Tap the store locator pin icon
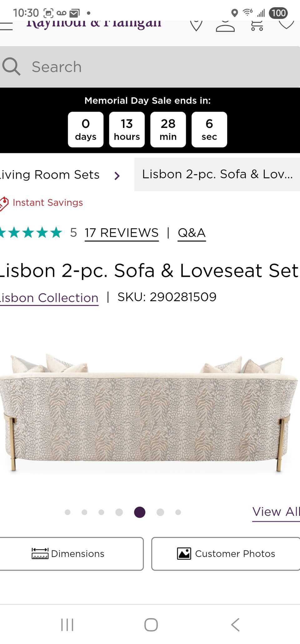Viewport: 300px width, 644px height. (196, 25)
